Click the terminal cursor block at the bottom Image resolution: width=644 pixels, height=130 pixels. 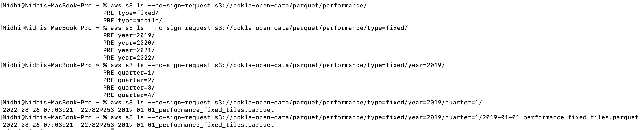pyautogui.click(x=112, y=129)
